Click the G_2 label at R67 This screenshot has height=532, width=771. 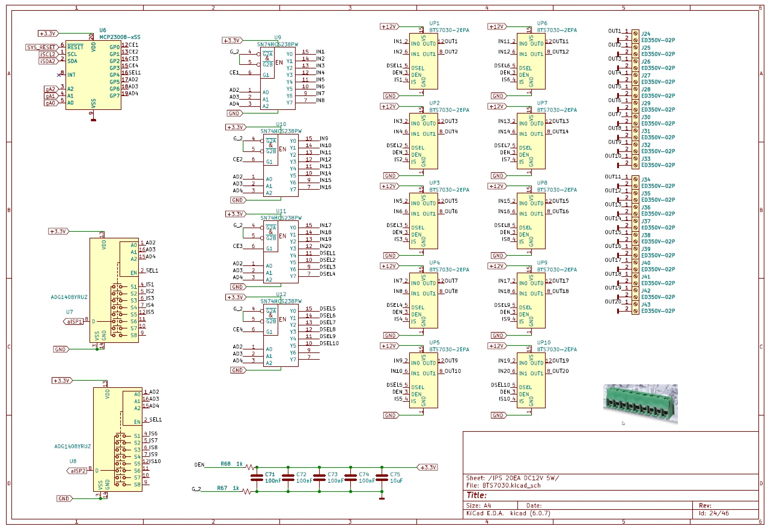(197, 489)
